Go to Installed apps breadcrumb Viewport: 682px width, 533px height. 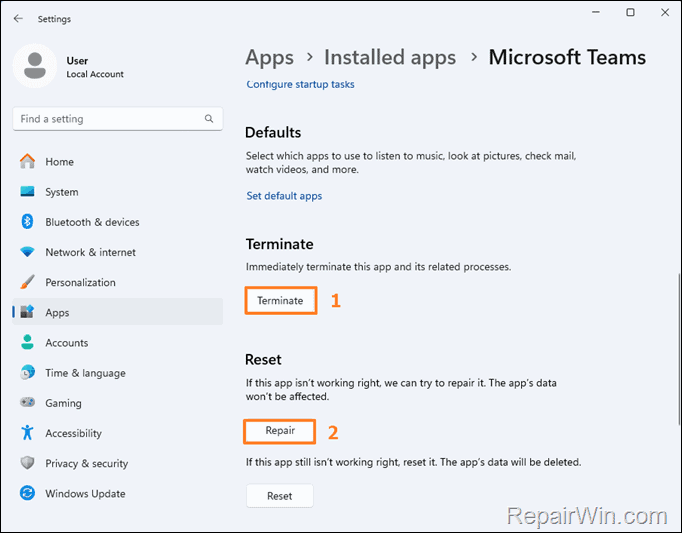390,58
